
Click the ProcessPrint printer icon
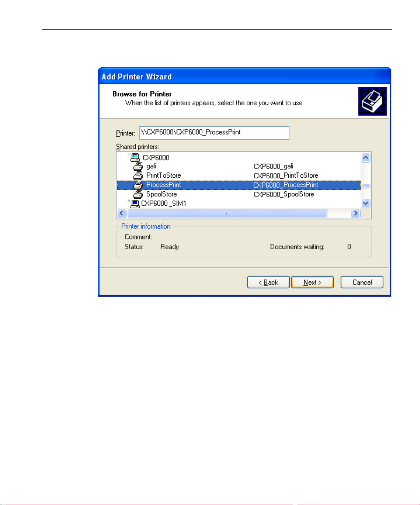point(138,185)
